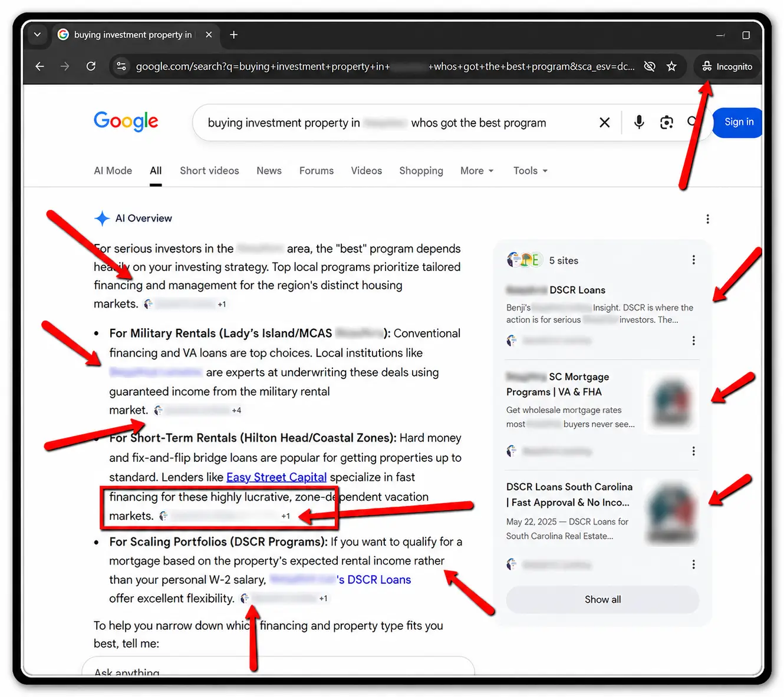Click source chip after 'excellent flexibility.'
The height and width of the screenshot is (697, 784).
coord(284,599)
